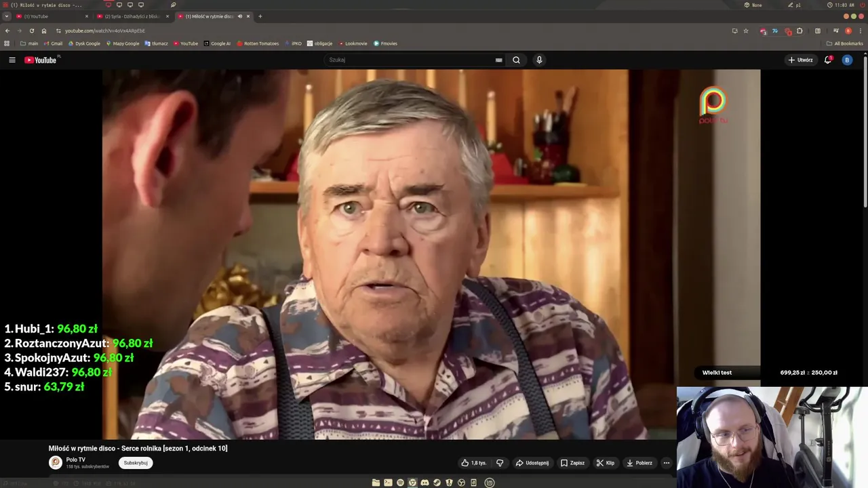The width and height of the screenshot is (868, 488).
Task: Go to the YouTube home logo
Action: (41, 60)
